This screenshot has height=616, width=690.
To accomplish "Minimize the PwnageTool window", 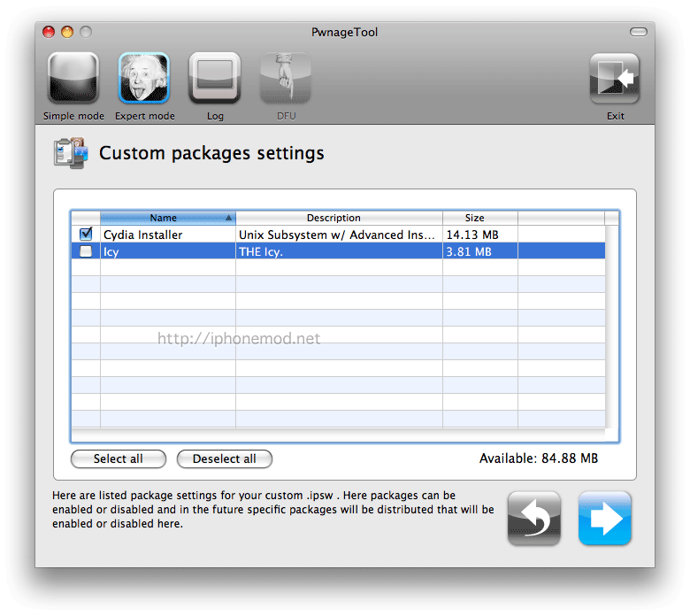I will (x=67, y=32).
